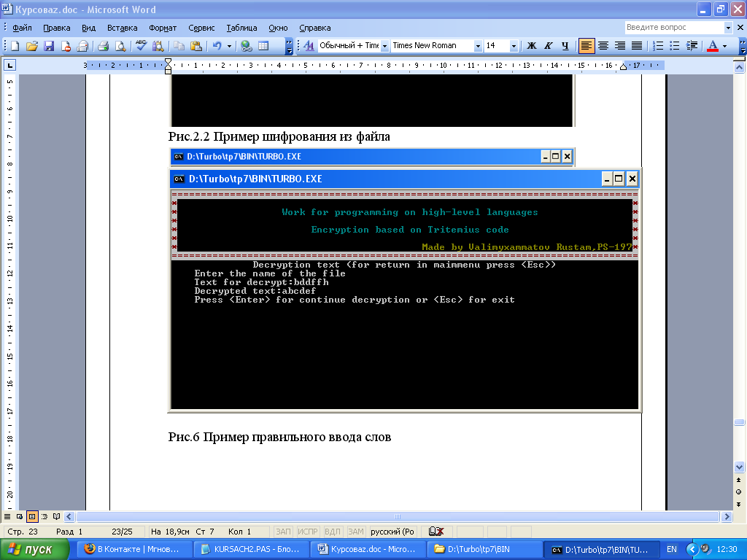The image size is (747, 560).
Task: Open Print Preview with the magnifier page icon
Action: pos(120,46)
